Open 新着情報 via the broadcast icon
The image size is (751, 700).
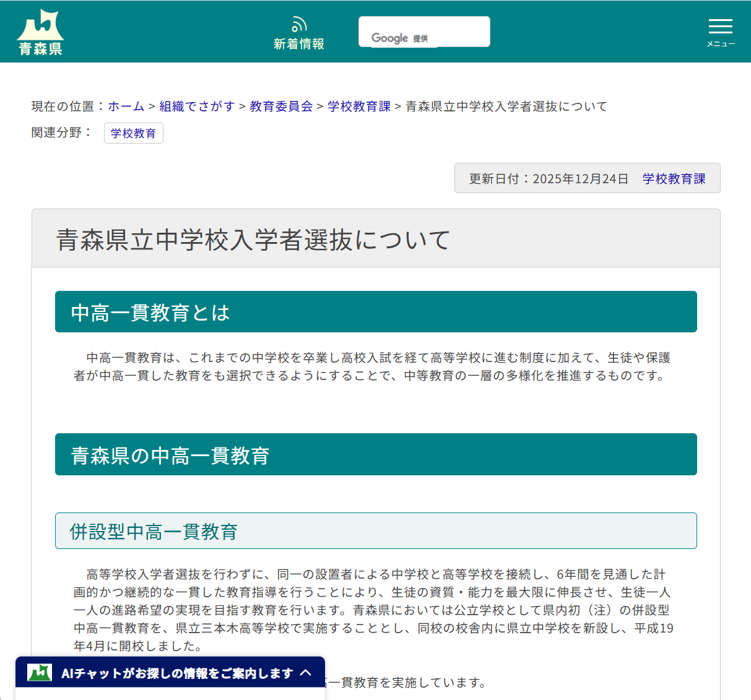[299, 24]
